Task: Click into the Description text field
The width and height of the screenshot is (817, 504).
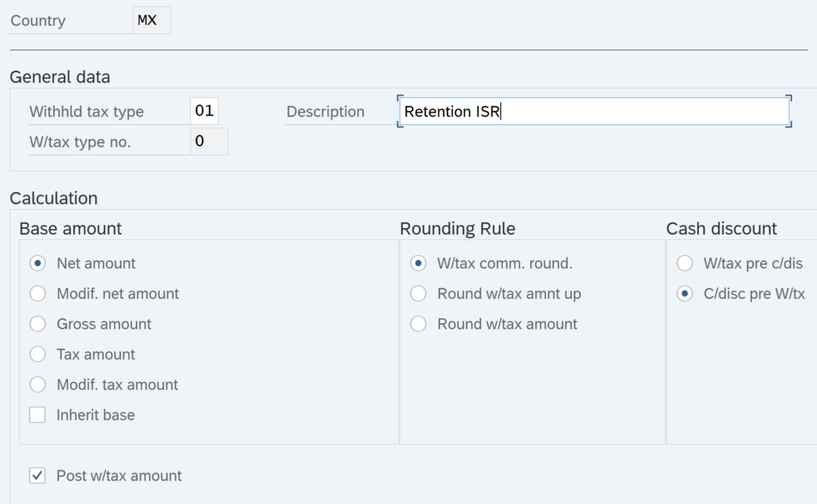Action: 594,112
